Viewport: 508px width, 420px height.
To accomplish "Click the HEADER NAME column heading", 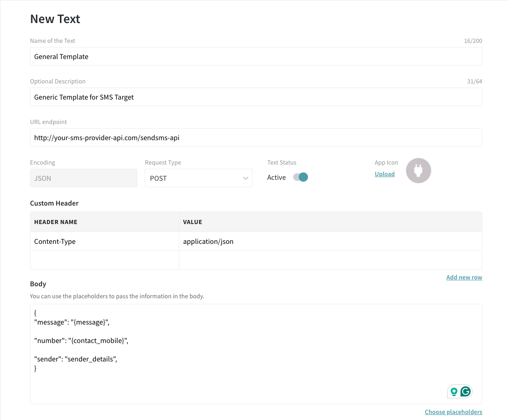I will [56, 222].
